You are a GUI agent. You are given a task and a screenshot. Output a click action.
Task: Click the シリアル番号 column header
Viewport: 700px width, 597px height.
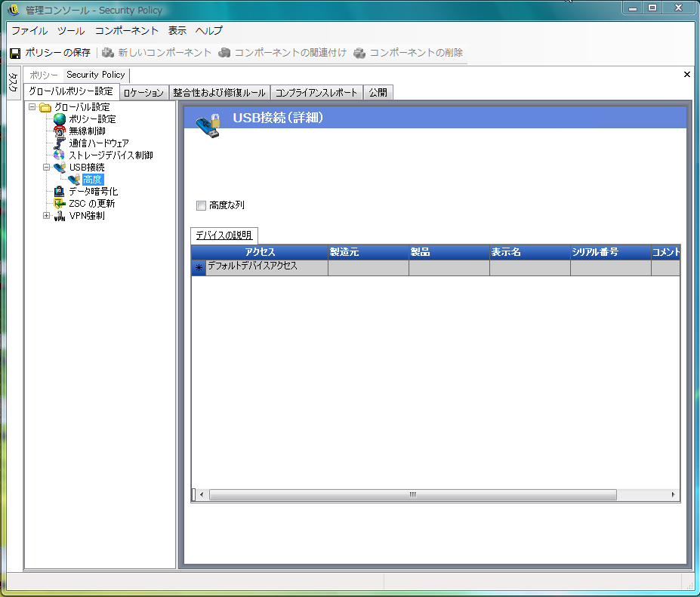pos(611,252)
